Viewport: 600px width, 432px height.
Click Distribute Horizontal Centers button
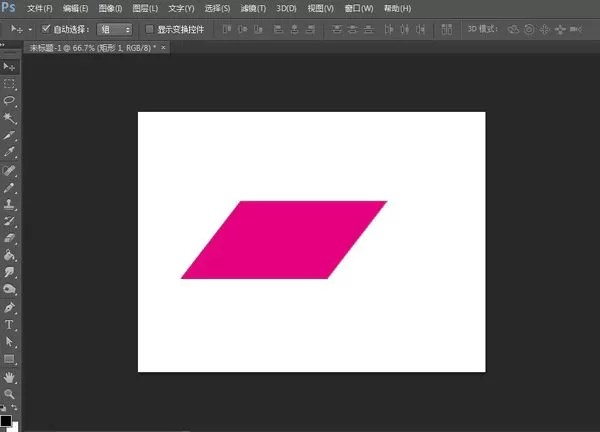click(x=405, y=29)
